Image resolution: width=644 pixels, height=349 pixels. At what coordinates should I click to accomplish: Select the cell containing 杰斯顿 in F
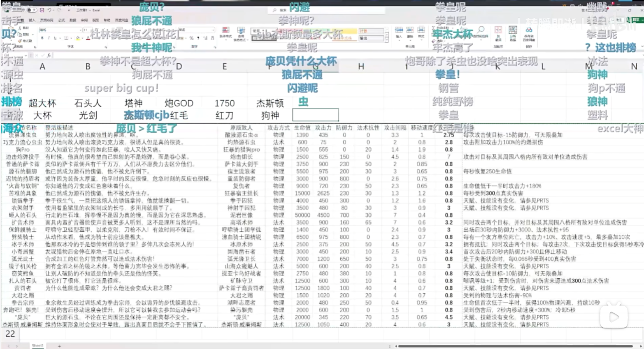(270, 103)
